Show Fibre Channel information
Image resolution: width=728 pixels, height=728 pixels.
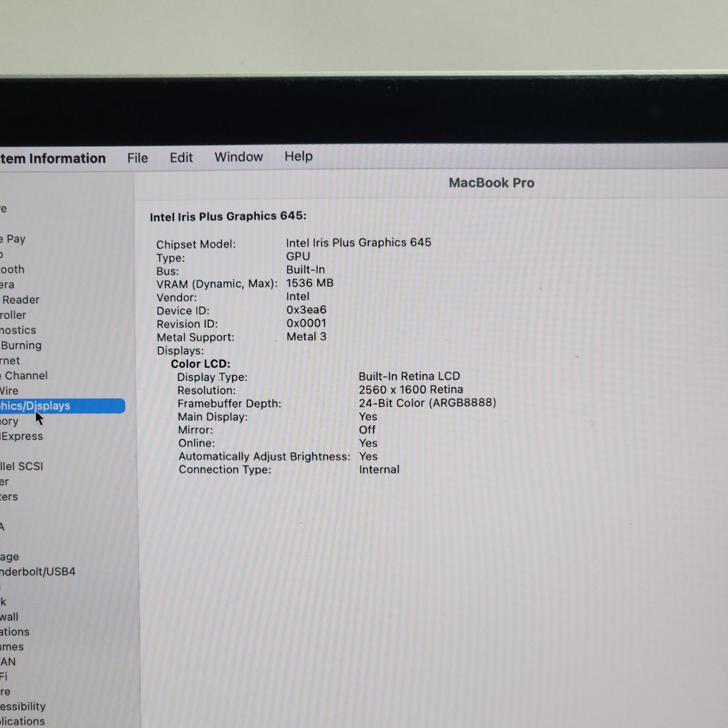(x=25, y=376)
